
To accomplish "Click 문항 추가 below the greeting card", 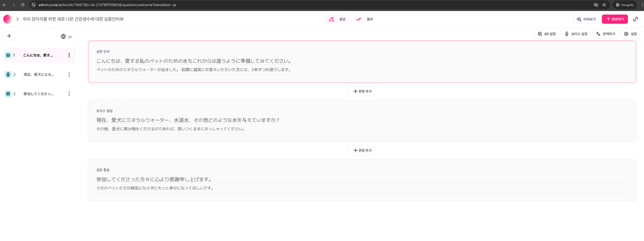I will [x=362, y=91].
